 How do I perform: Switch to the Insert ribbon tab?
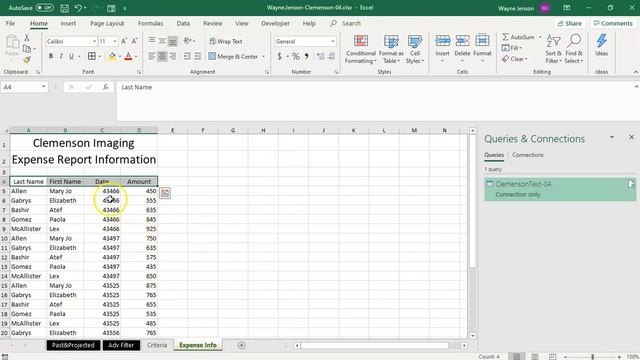(68, 23)
